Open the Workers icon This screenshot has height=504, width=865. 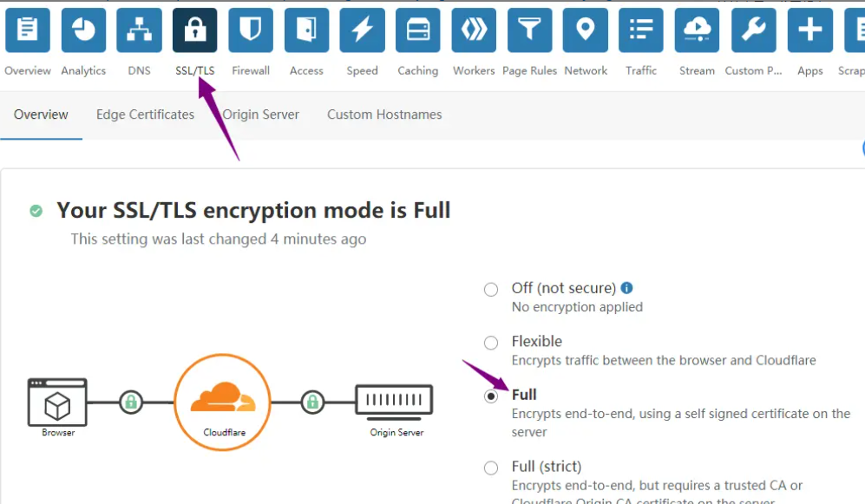(474, 29)
